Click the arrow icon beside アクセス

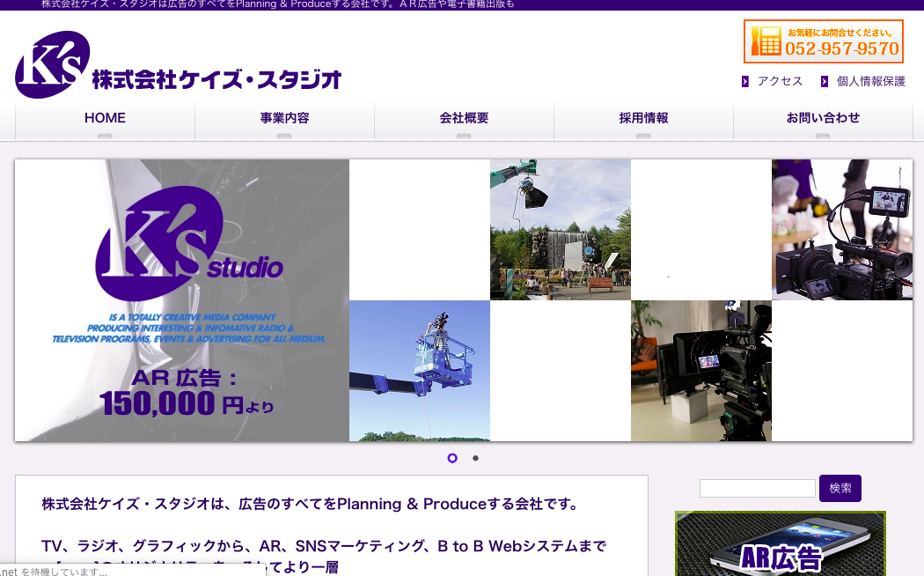745,81
